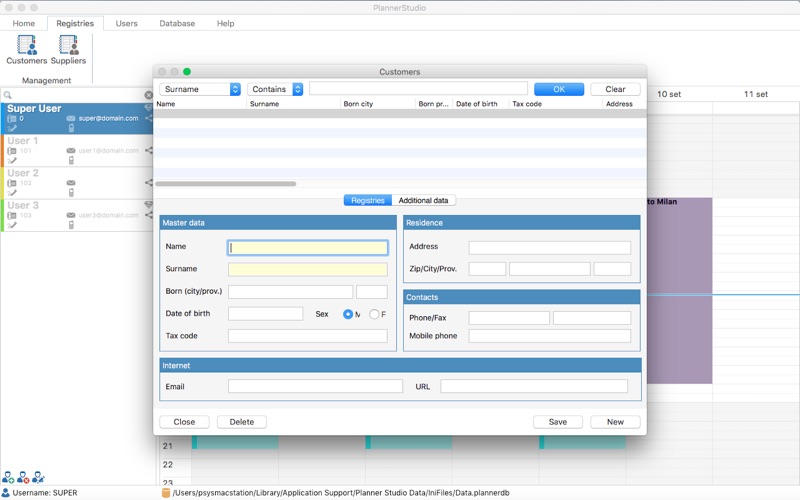Click the Date of birth field
800x500 pixels.
tap(265, 314)
